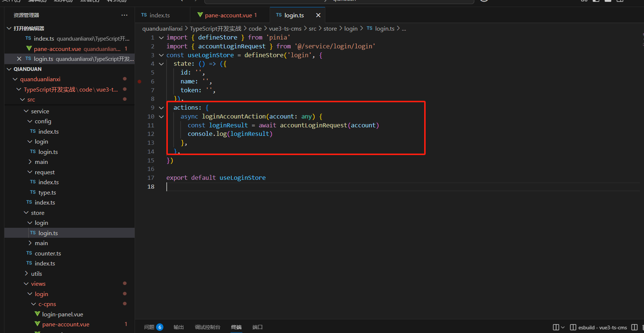
Task: Close the login.ts editor tab
Action: point(318,15)
